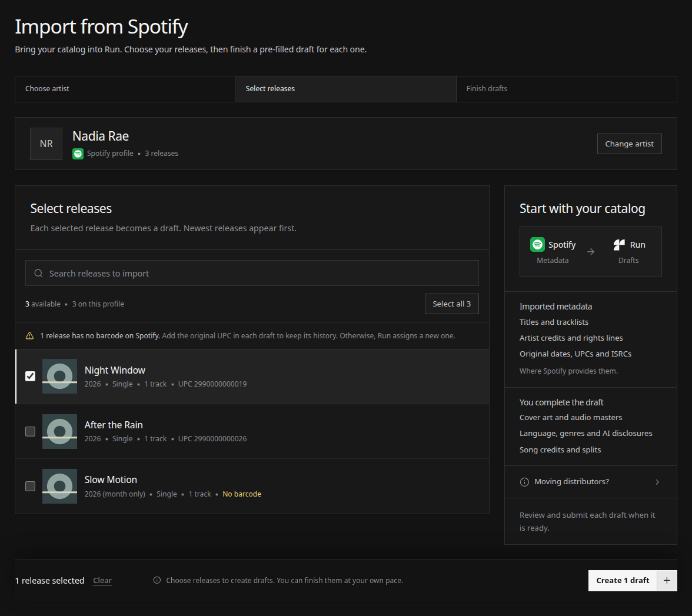Open the Select releases step
This screenshot has height=616, width=692.
pyautogui.click(x=345, y=89)
